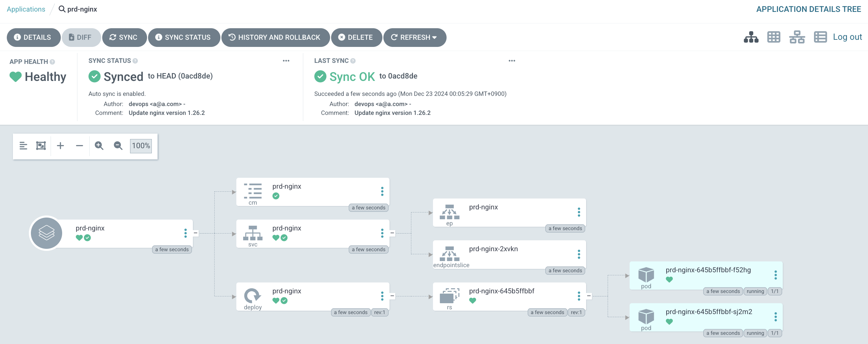Click running tag on f52hg pod
This screenshot has height=344, width=868.
(x=755, y=291)
